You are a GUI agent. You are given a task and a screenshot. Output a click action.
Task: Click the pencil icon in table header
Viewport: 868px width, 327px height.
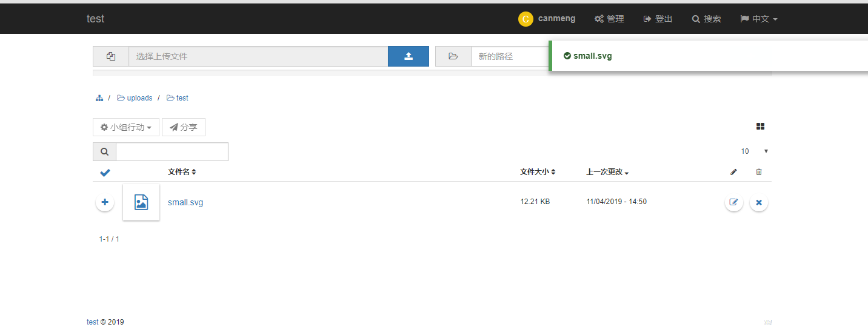[733, 172]
